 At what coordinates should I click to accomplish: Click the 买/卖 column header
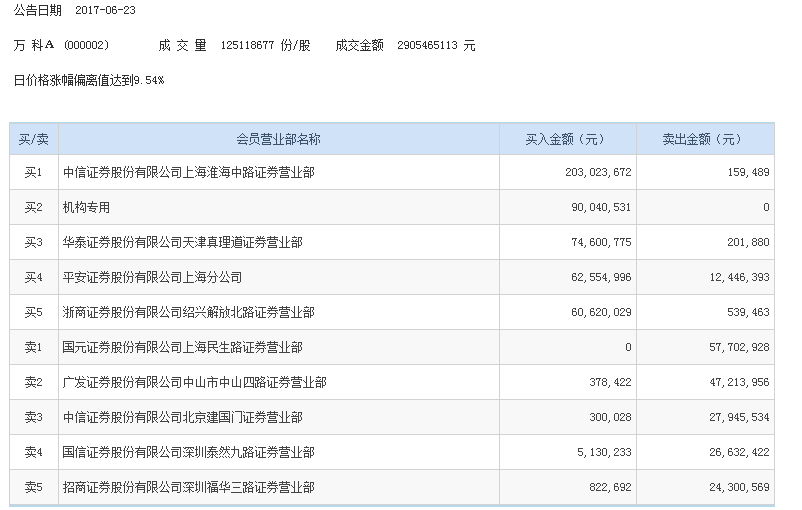click(34, 139)
